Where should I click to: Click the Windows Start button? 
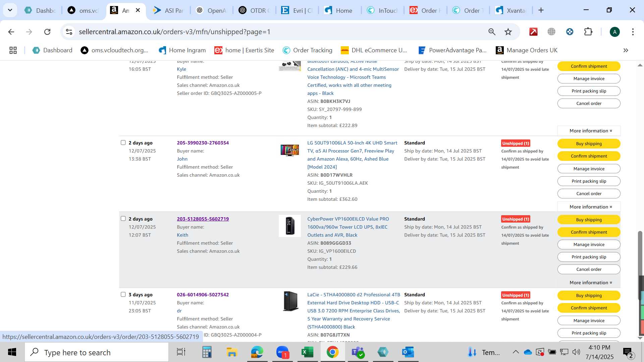[x=12, y=352]
